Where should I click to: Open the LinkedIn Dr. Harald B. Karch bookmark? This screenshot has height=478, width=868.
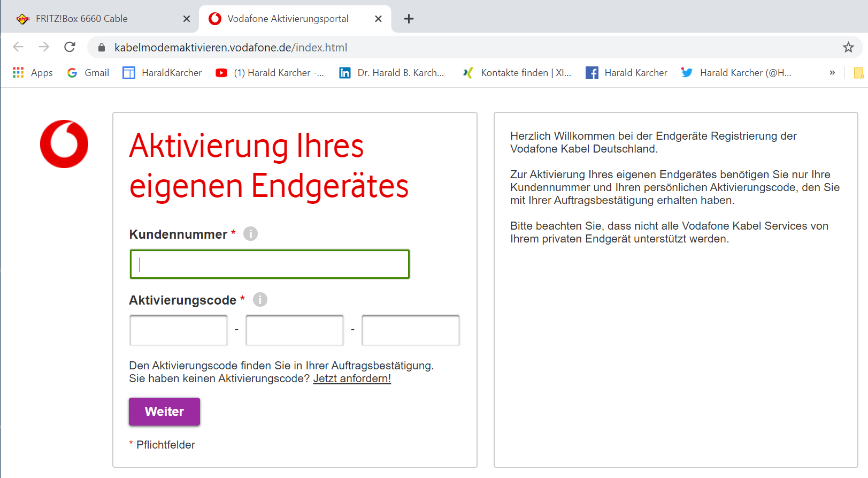[391, 73]
